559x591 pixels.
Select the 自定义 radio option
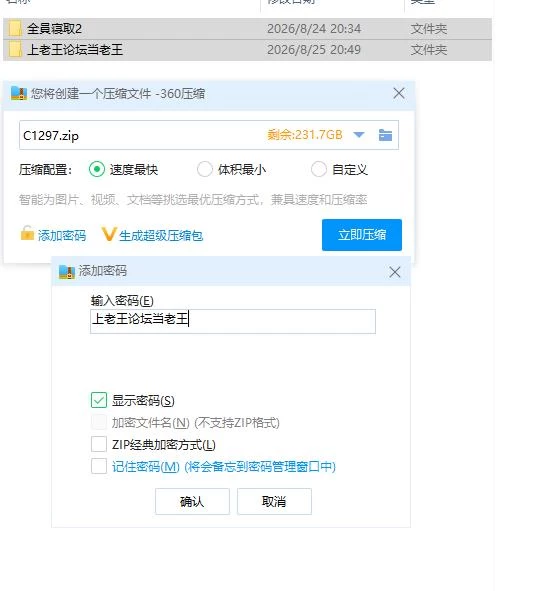coord(319,169)
